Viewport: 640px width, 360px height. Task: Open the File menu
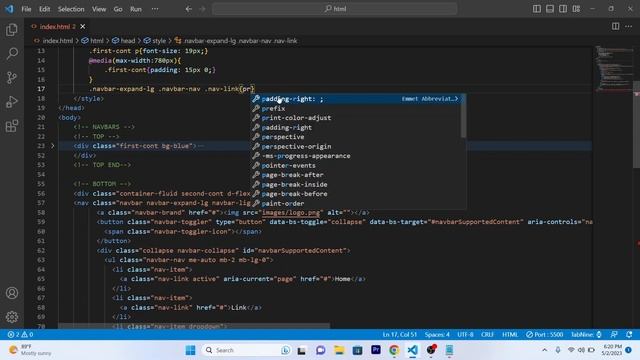(26, 9)
